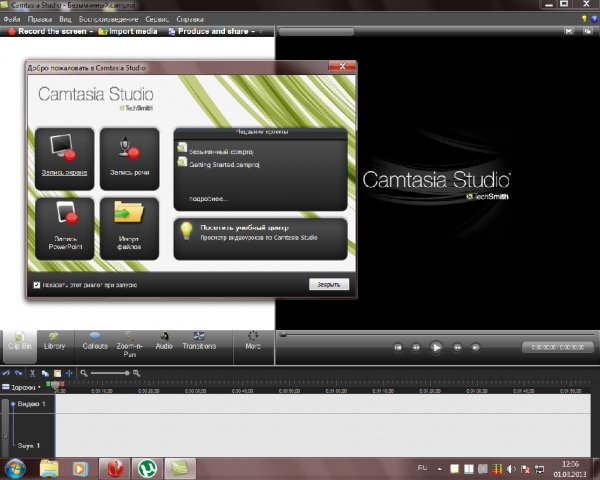Click the zoom in magnifier on timeline
The height and width of the screenshot is (480, 600).
pos(136,373)
